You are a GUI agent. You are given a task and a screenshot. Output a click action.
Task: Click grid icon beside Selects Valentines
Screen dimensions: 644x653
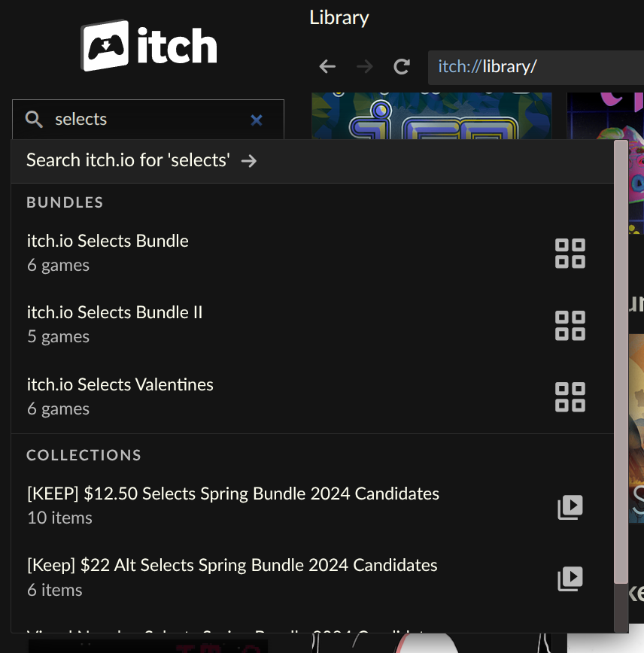(570, 397)
